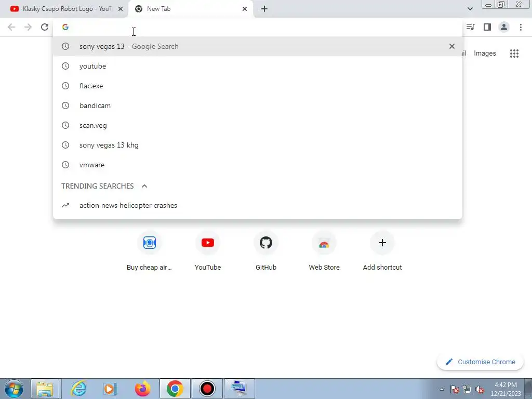
Task: Click the Customise Chrome button
Action: [x=480, y=362]
